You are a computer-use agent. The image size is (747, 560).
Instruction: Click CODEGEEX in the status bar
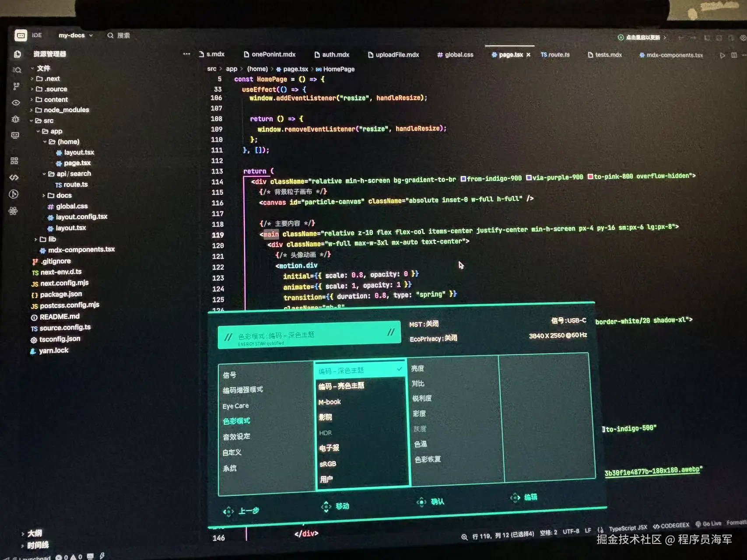671,525
